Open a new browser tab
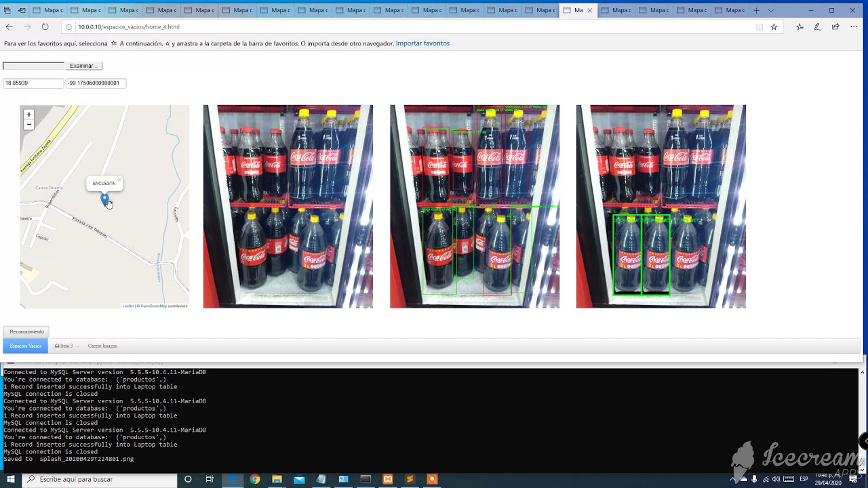Image resolution: width=868 pixels, height=488 pixels. tap(757, 10)
